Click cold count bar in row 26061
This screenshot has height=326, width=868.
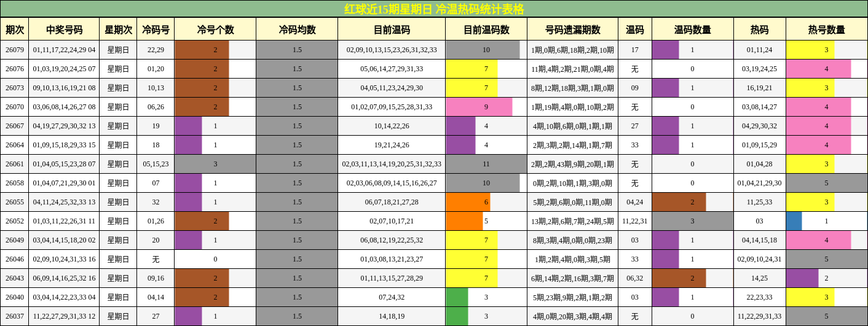click(215, 164)
